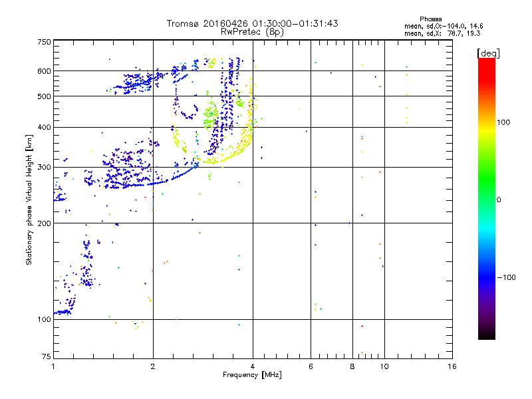Image resolution: width=532 pixels, height=399 pixels.
Task: Click the colorbar label '-100'
Action: click(506, 277)
